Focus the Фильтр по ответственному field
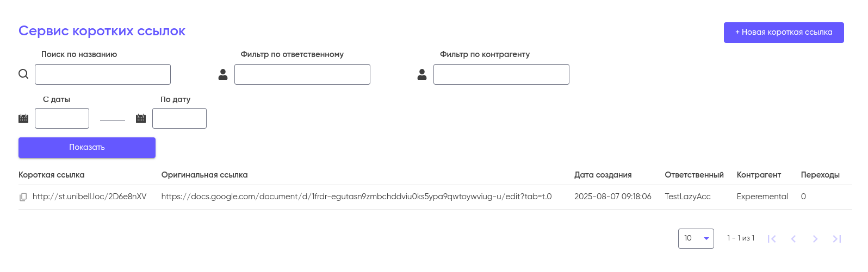 (x=302, y=74)
